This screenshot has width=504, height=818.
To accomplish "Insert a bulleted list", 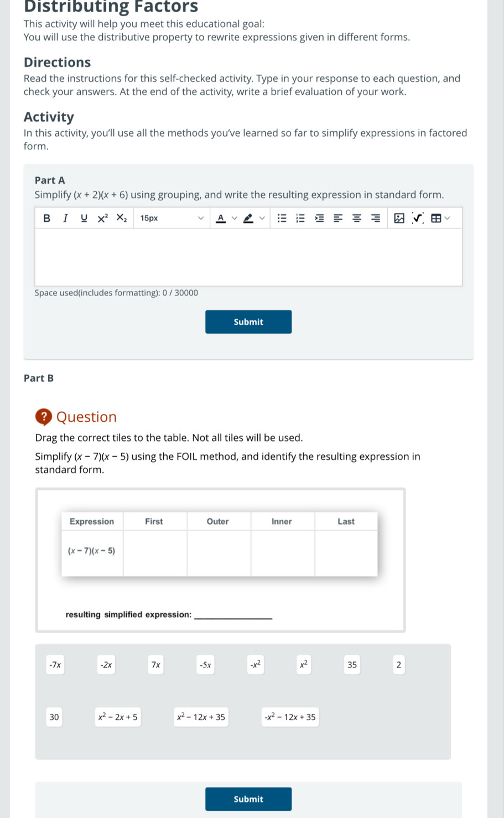I will [x=282, y=218].
